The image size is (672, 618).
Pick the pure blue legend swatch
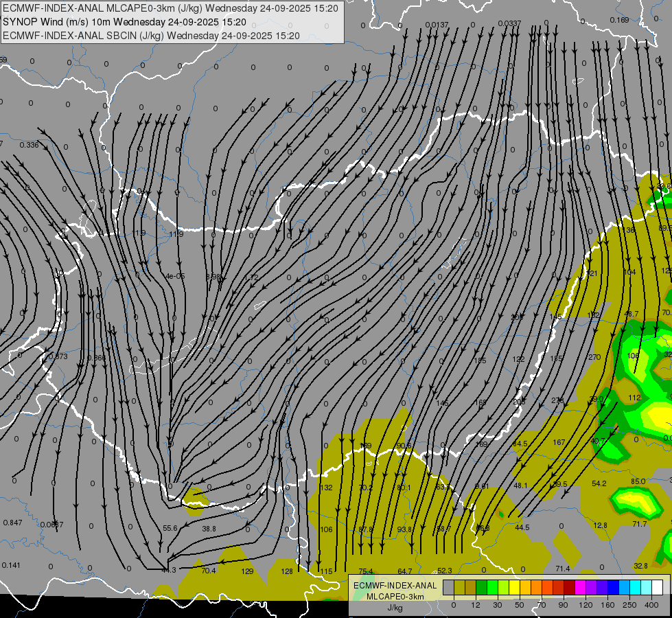coord(614,587)
